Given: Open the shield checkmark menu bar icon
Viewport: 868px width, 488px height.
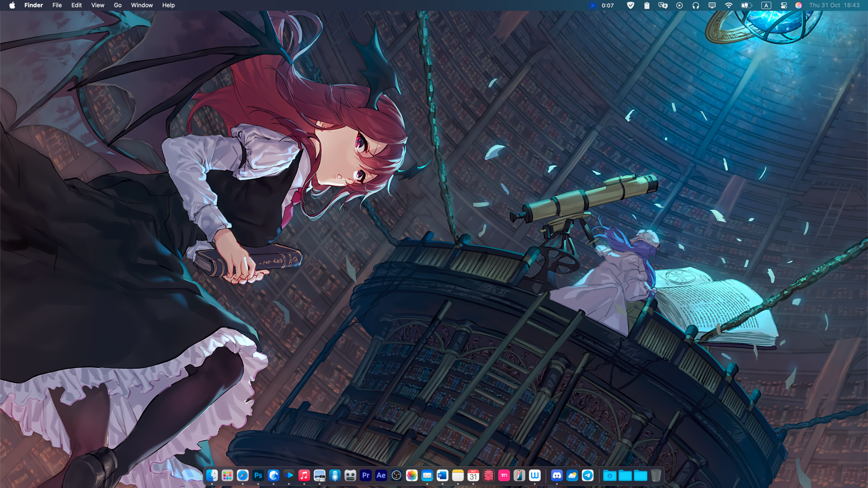Looking at the screenshot, I should 631,5.
